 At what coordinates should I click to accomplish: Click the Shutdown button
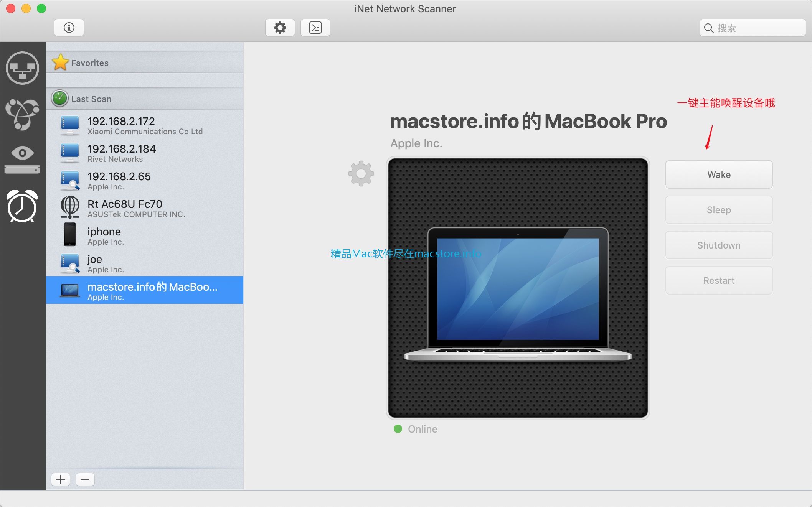(x=719, y=245)
